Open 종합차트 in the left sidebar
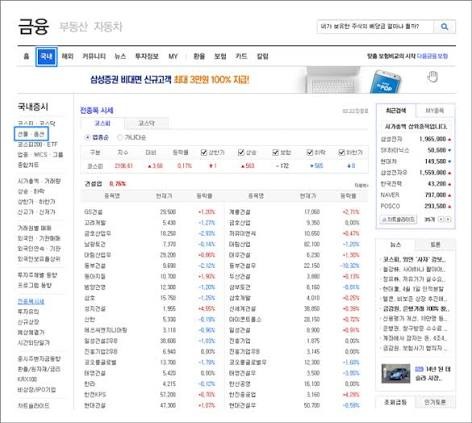 (x=28, y=165)
